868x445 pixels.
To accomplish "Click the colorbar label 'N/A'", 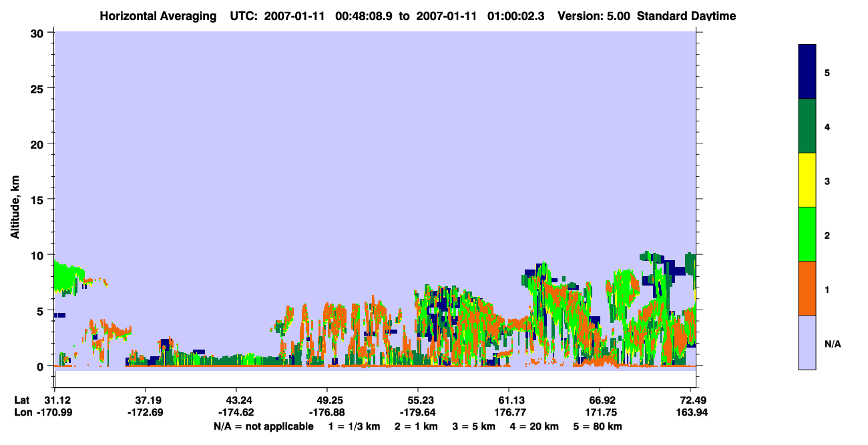I will point(833,344).
